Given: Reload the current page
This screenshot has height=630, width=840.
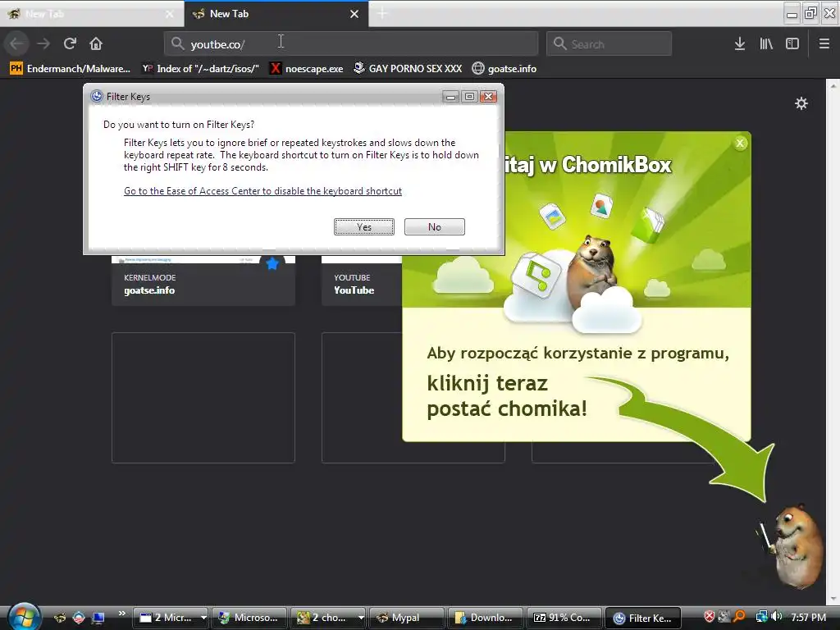Looking at the screenshot, I should [70, 43].
